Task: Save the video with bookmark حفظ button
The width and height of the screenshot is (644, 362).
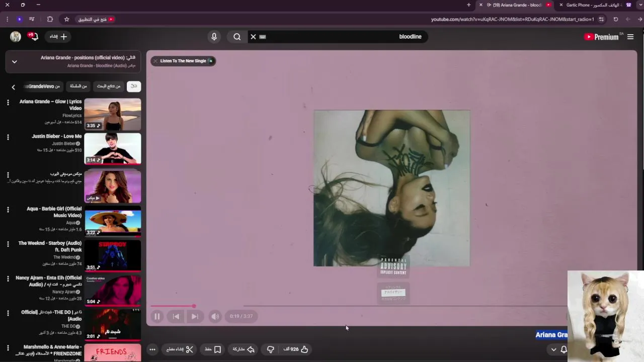Action: coord(213,349)
